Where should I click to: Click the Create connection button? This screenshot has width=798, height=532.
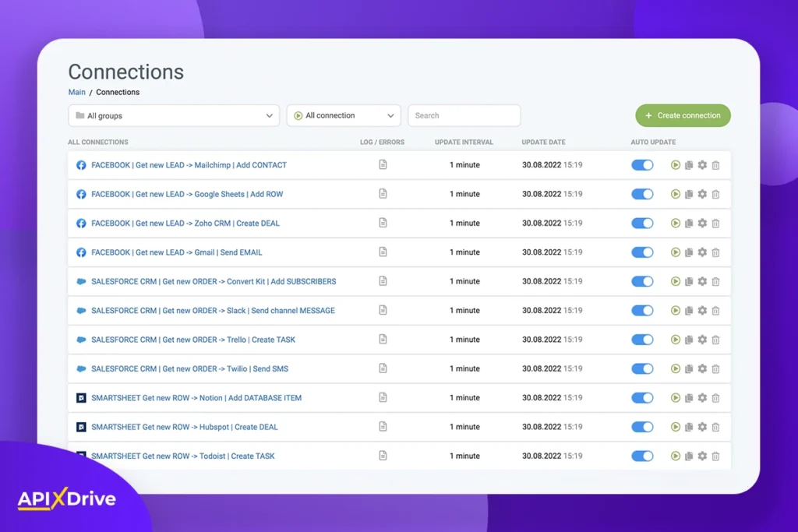[683, 116]
